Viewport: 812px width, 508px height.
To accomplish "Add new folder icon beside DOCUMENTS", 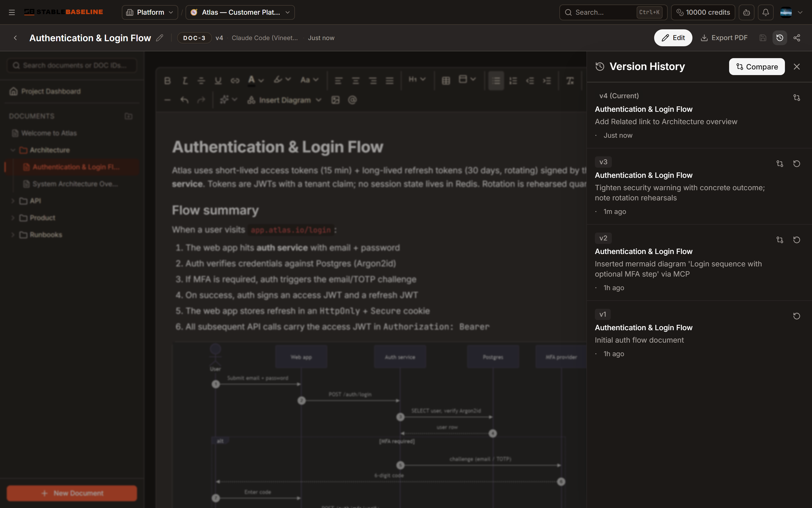I will point(129,116).
